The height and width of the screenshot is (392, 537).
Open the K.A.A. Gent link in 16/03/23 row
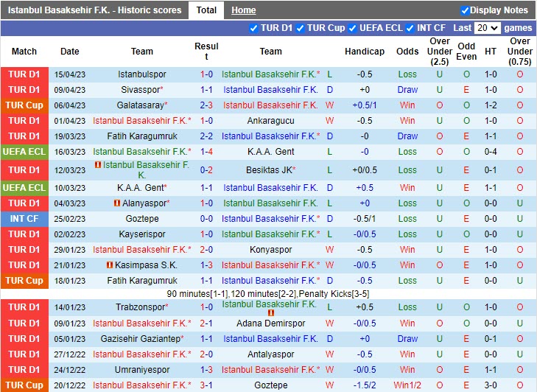coord(270,152)
